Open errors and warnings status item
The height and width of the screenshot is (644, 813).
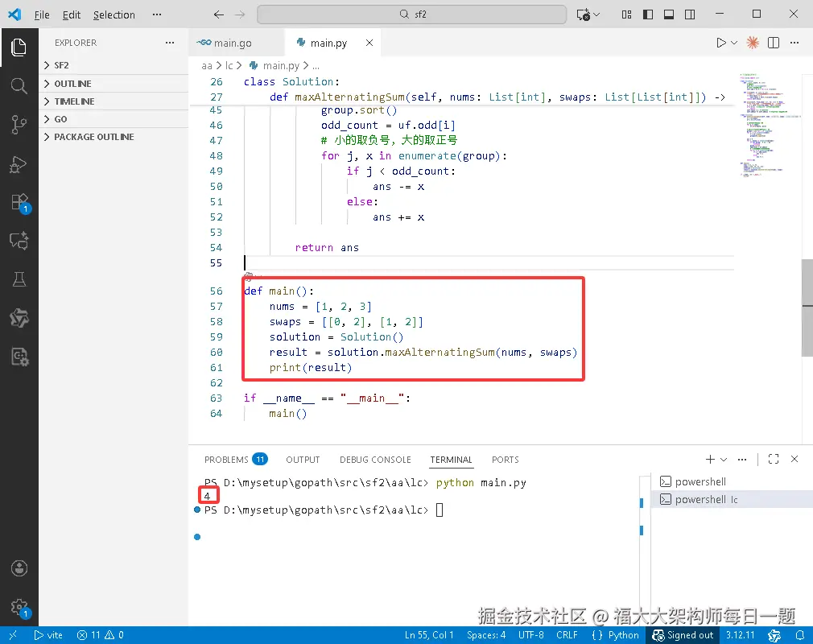pyautogui.click(x=100, y=634)
